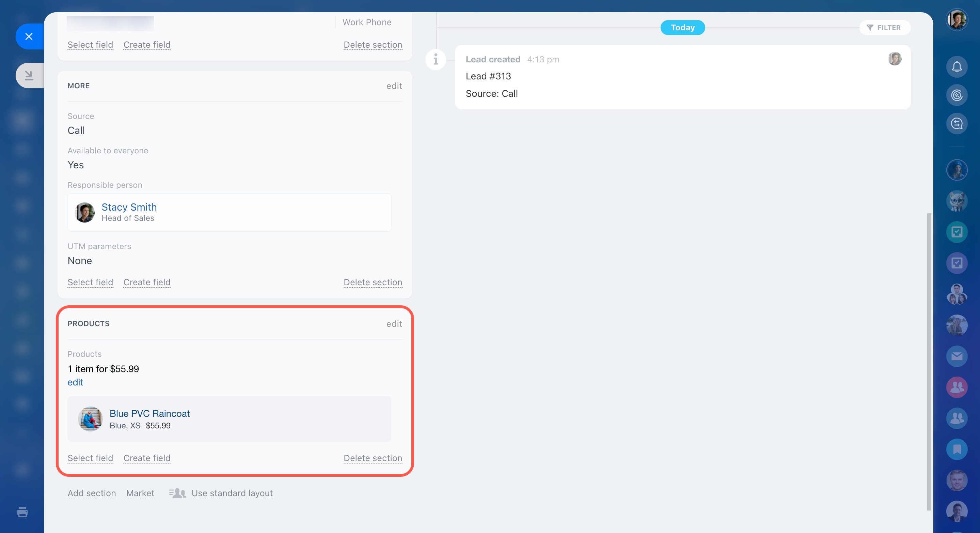This screenshot has width=980, height=533.
Task: Open the Market link
Action: 140,493
